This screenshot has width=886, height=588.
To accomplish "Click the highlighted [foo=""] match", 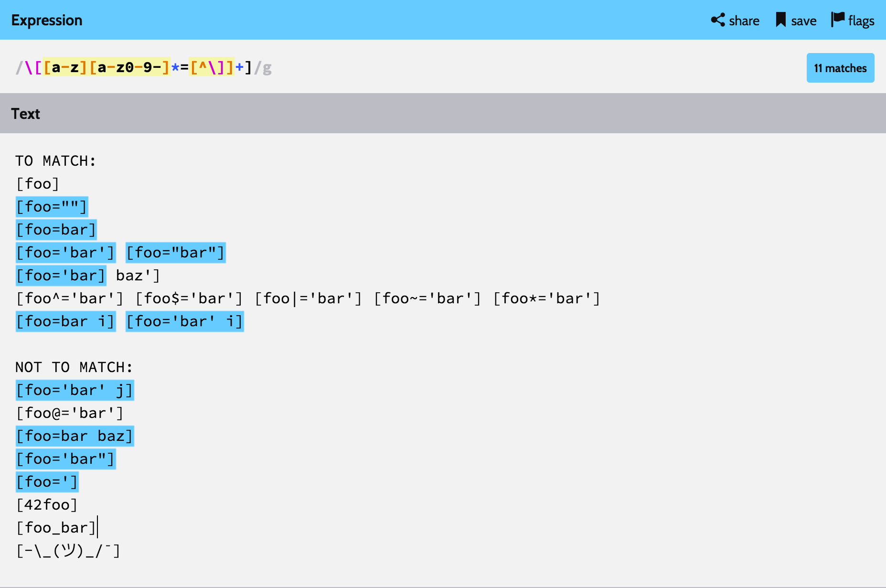I will (x=52, y=207).
